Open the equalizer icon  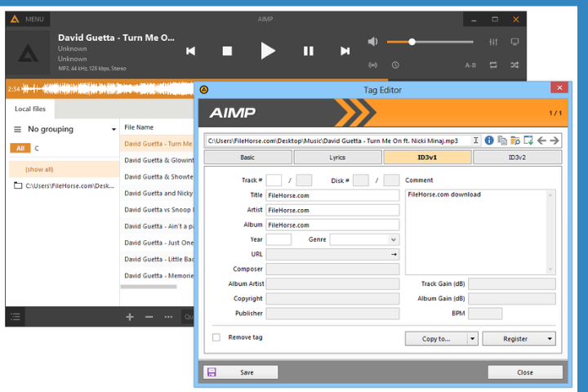point(493,42)
